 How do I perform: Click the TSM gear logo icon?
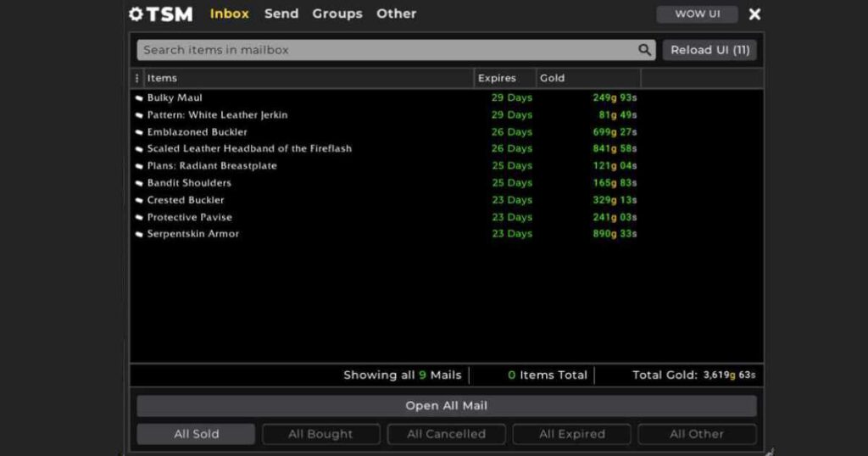136,14
